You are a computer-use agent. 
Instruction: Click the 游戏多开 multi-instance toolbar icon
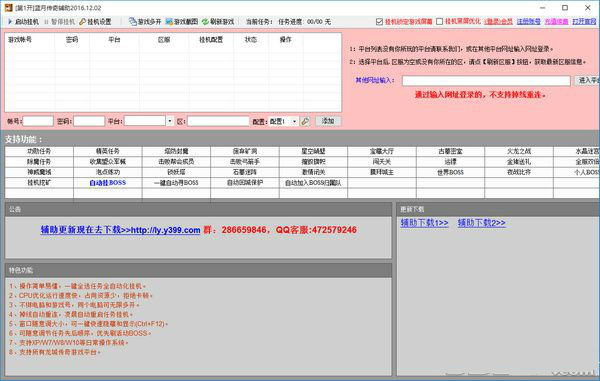pos(132,22)
